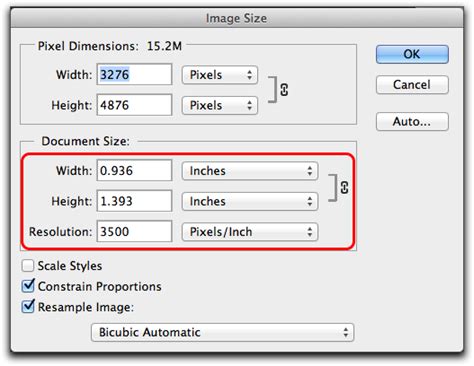
Task: Click the Cancel button
Action: pyautogui.click(x=412, y=85)
